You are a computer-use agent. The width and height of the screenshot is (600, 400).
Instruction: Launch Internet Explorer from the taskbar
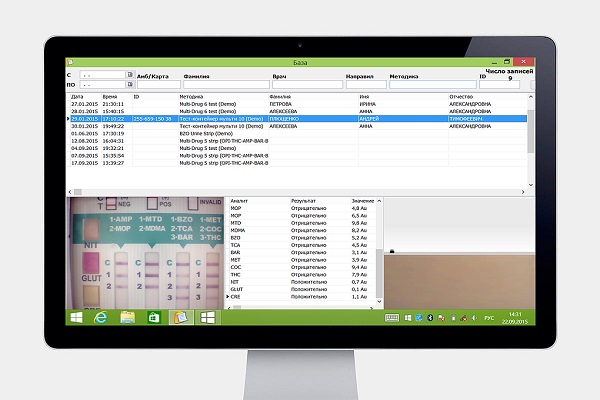click(x=101, y=317)
